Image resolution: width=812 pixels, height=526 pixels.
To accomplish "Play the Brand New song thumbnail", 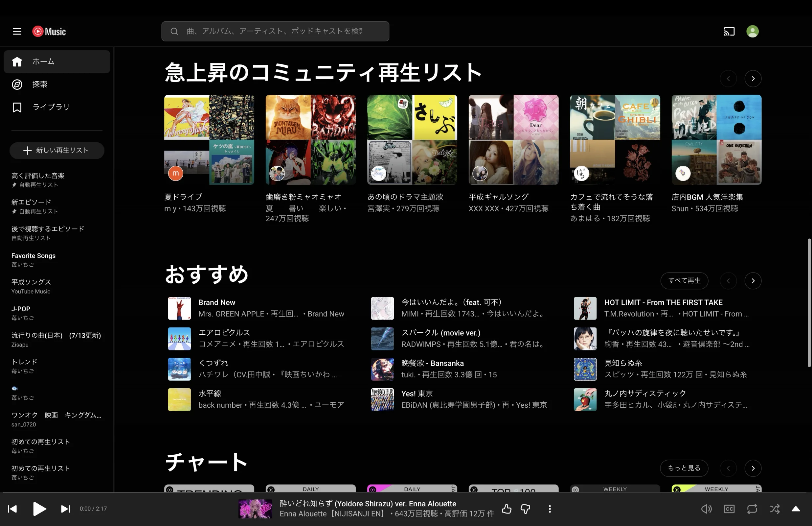I will pos(179,308).
